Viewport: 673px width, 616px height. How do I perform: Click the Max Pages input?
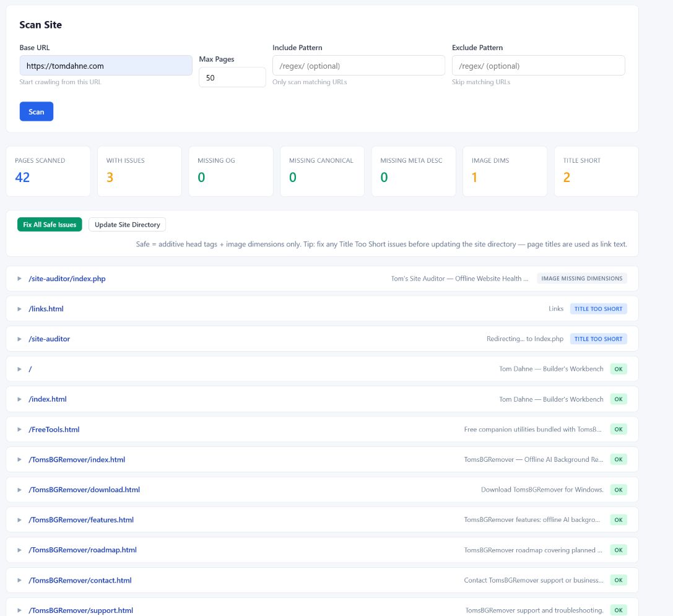(x=232, y=77)
